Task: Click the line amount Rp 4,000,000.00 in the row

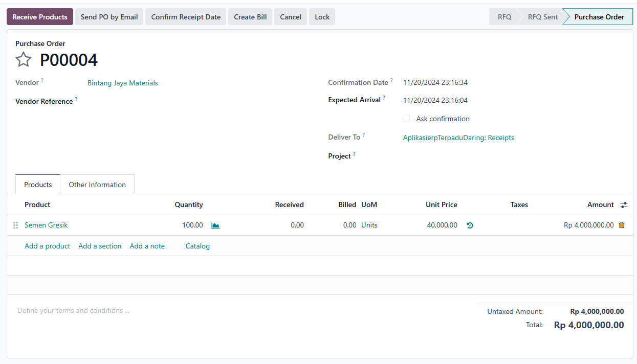Action: click(588, 225)
